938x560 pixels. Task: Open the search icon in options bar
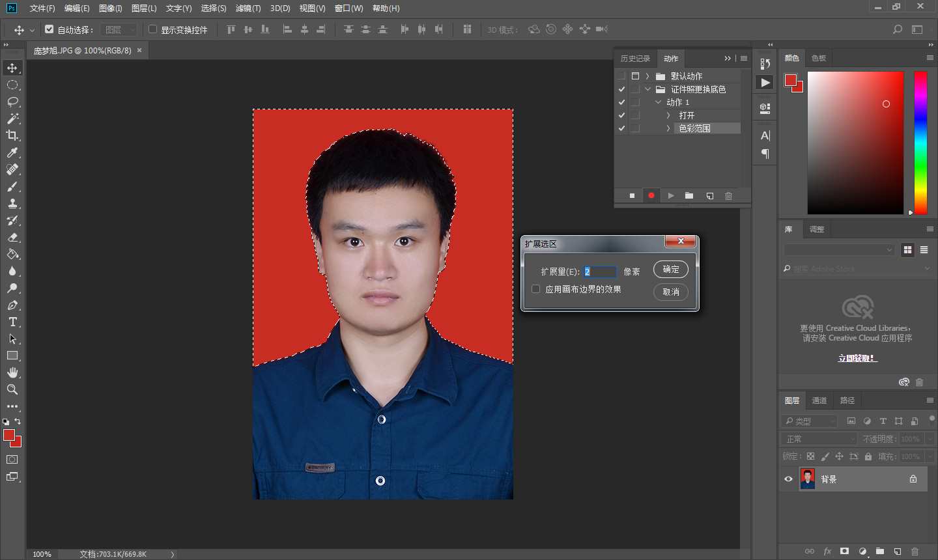[898, 29]
